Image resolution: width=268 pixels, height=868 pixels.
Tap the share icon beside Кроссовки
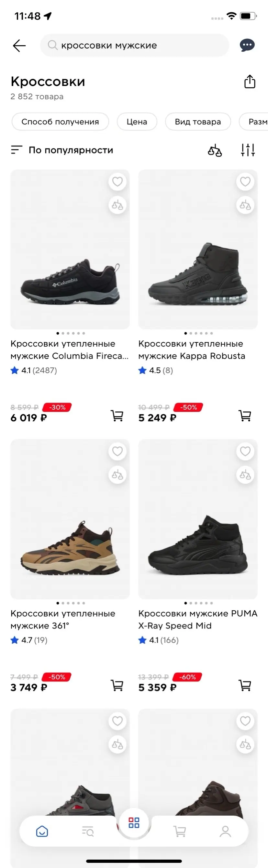click(250, 81)
